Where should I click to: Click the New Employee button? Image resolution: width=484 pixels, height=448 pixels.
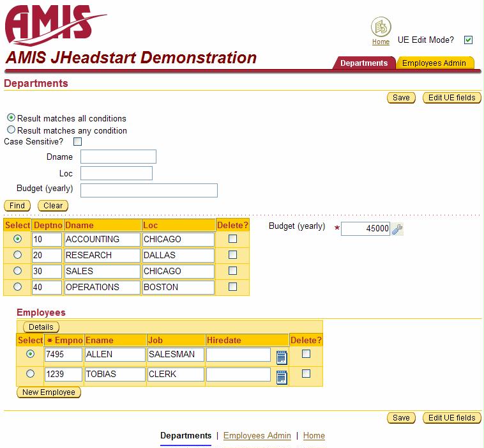coord(49,392)
